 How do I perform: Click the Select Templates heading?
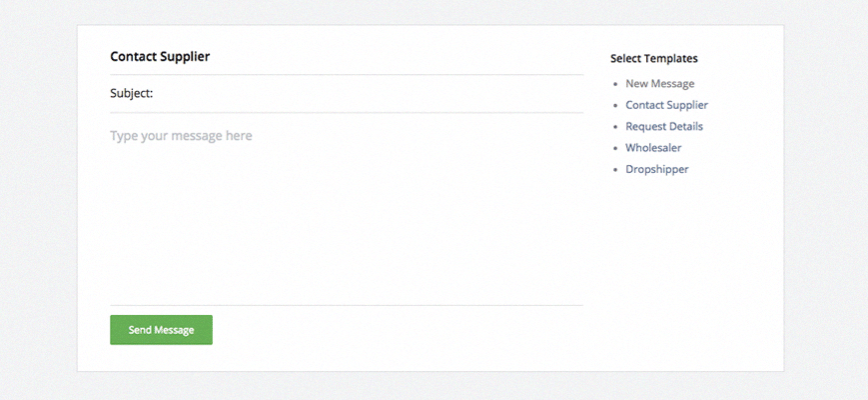653,59
